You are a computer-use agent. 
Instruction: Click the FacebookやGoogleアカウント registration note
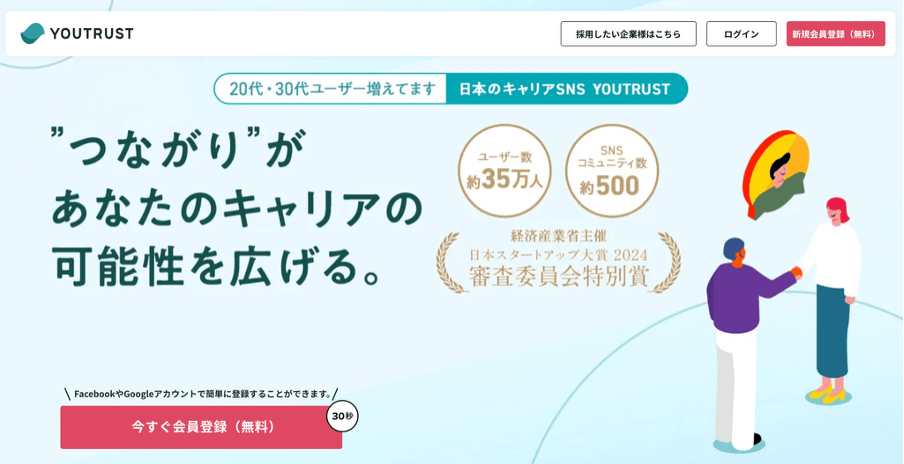tap(201, 395)
